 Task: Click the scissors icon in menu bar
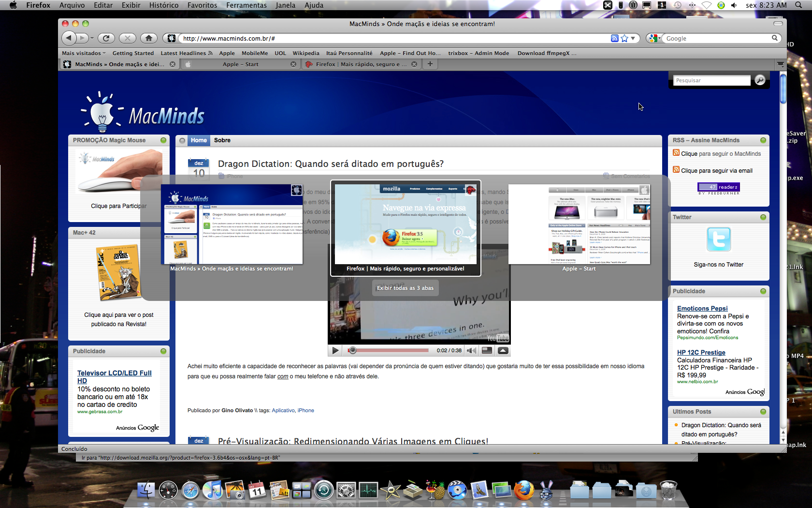[x=608, y=5]
